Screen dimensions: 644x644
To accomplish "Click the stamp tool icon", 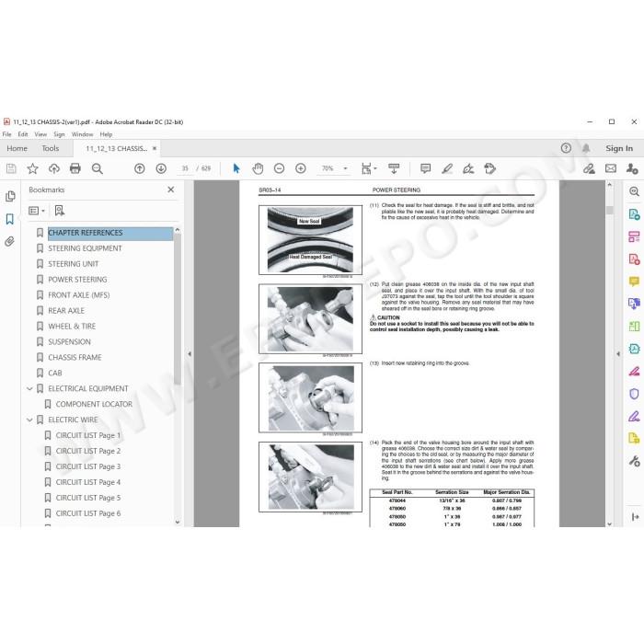I will tap(489, 168).
